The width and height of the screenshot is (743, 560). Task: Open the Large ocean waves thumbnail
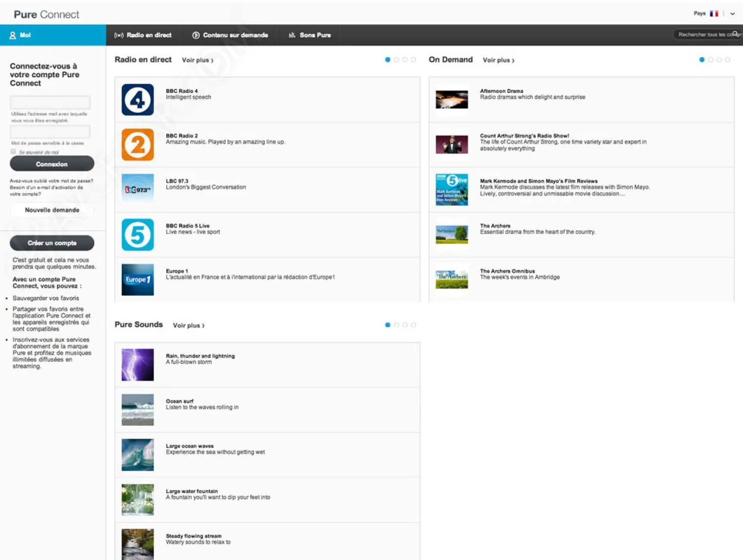137,454
